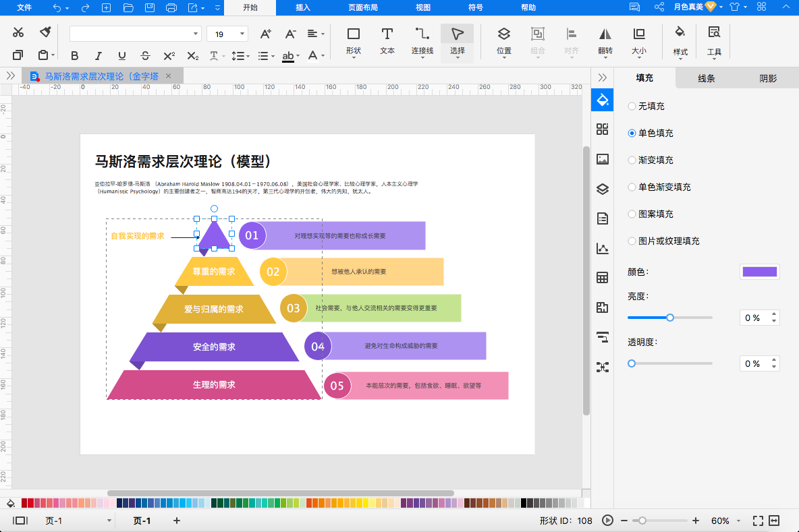
Task: Increase font size with A+ icon
Action: tap(266, 34)
